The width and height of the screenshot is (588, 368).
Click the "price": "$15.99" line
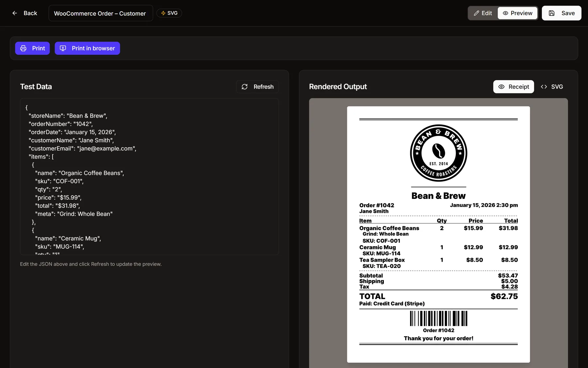(x=58, y=198)
